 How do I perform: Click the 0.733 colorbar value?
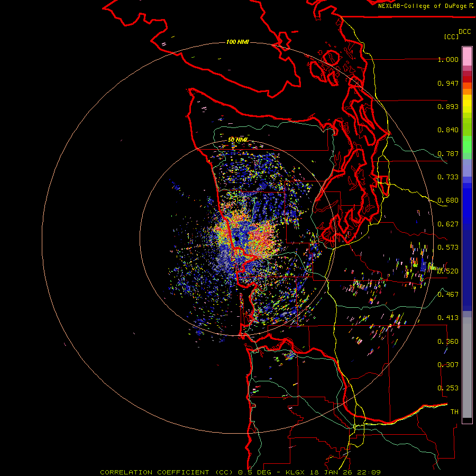(x=448, y=177)
